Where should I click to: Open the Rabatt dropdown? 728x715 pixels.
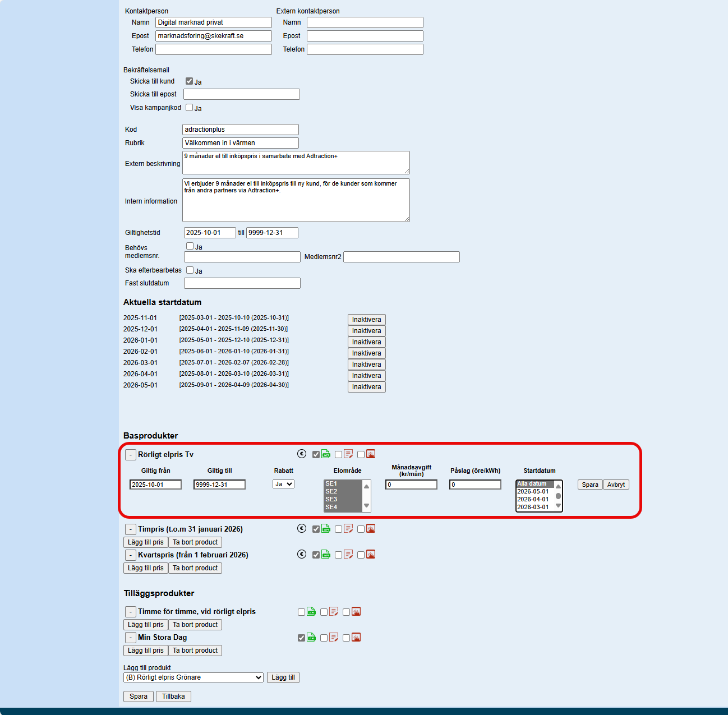click(x=283, y=484)
